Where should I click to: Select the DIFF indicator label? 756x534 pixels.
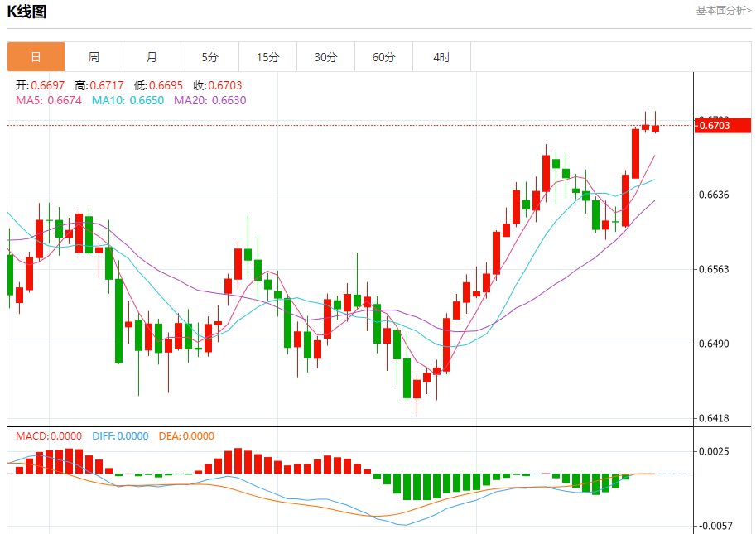coord(119,435)
